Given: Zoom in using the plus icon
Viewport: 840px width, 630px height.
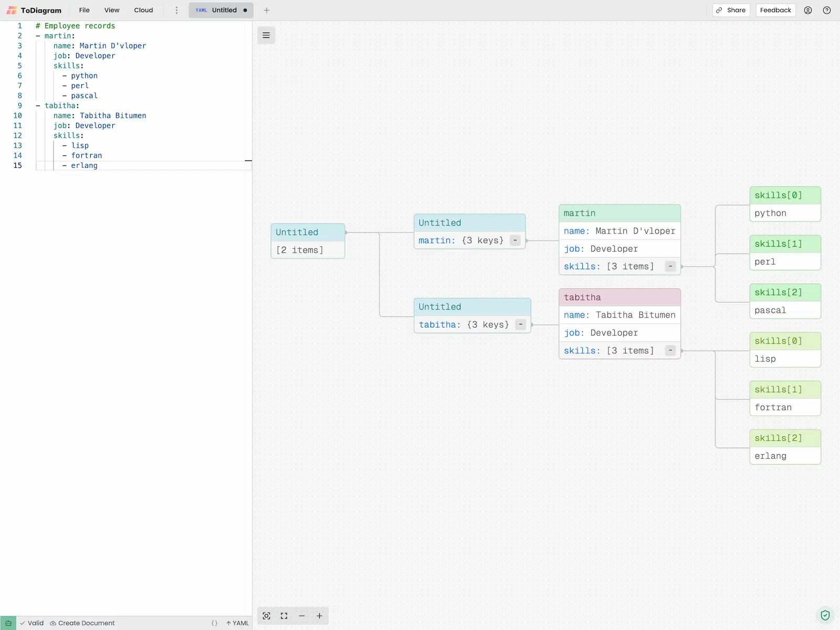Looking at the screenshot, I should pos(319,616).
